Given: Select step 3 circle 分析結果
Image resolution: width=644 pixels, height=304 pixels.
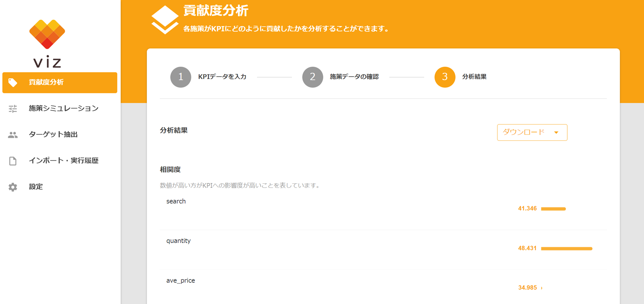Looking at the screenshot, I should pos(445,77).
